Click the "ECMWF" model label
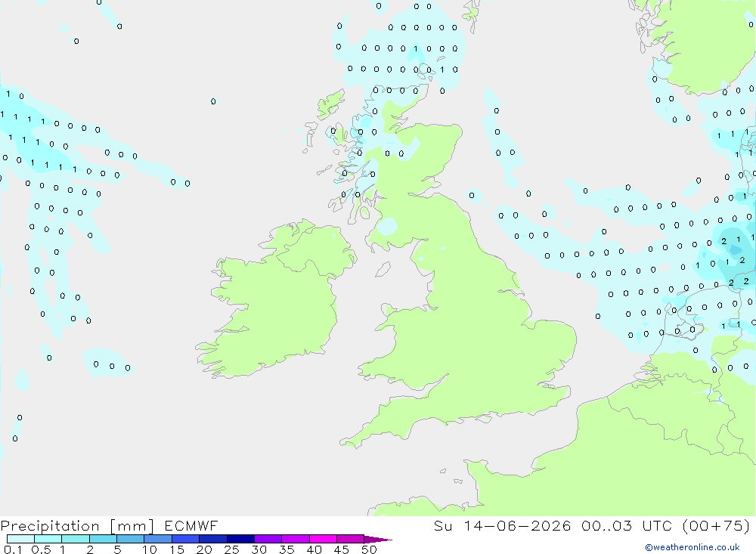756x554 pixels. 191,525
